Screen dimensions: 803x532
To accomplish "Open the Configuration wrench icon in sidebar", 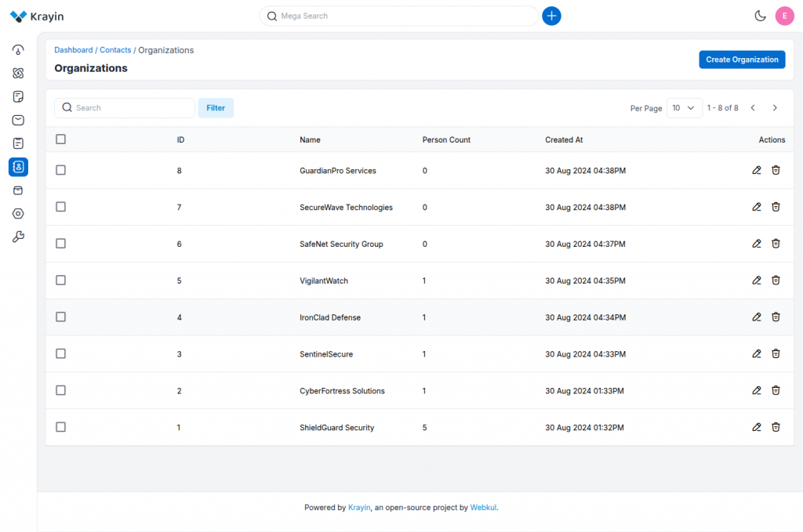I will pyautogui.click(x=18, y=237).
